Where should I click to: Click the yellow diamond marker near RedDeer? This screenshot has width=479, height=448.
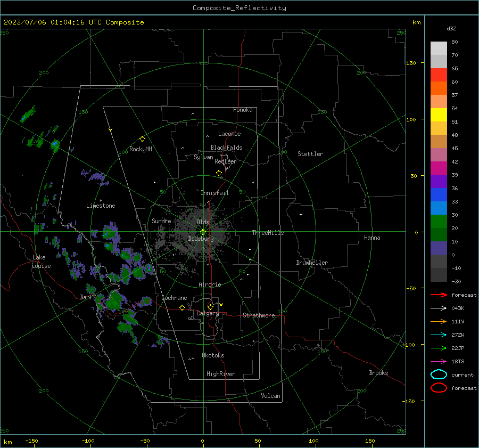[x=219, y=173]
